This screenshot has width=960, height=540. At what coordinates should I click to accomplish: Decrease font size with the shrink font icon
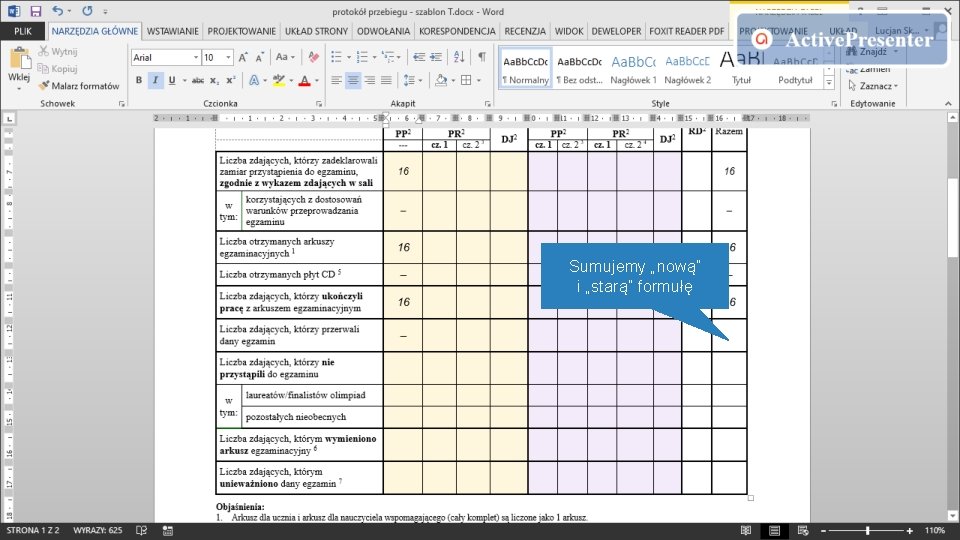pyautogui.click(x=260, y=57)
